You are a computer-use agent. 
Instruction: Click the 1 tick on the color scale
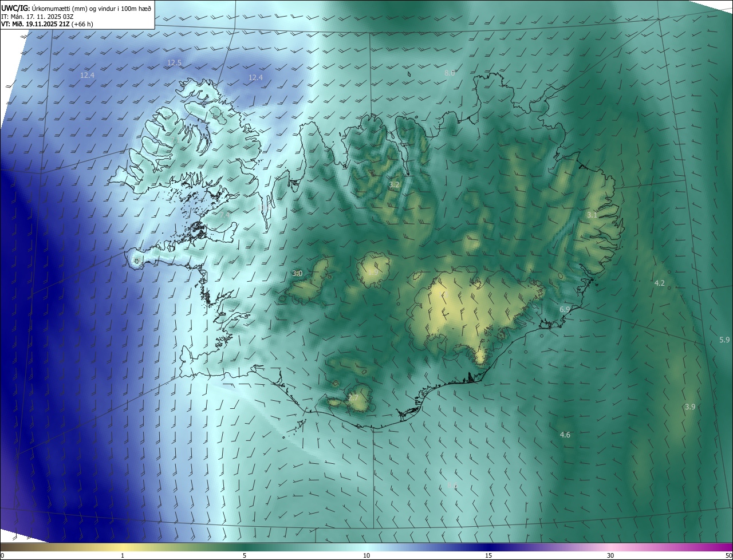(x=123, y=555)
